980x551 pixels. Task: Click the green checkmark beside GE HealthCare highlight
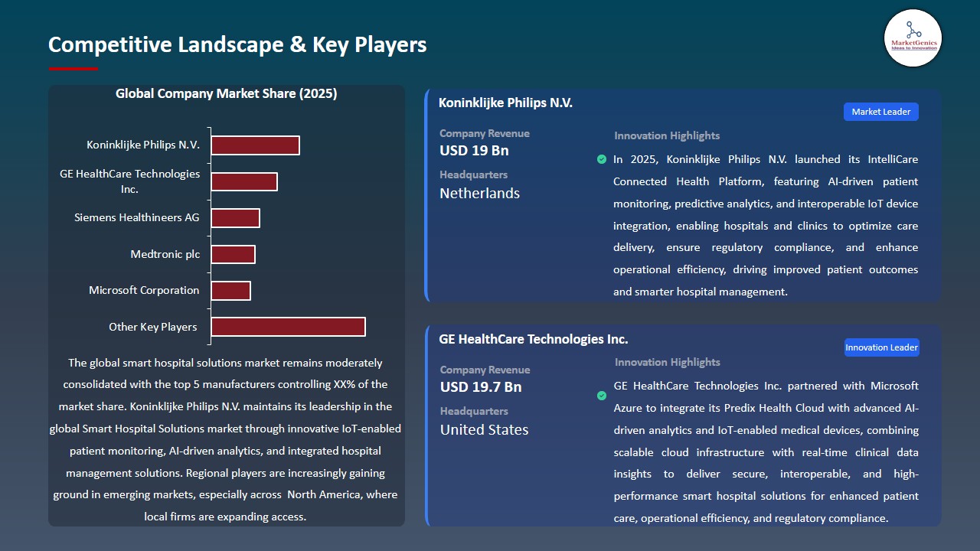pos(602,396)
